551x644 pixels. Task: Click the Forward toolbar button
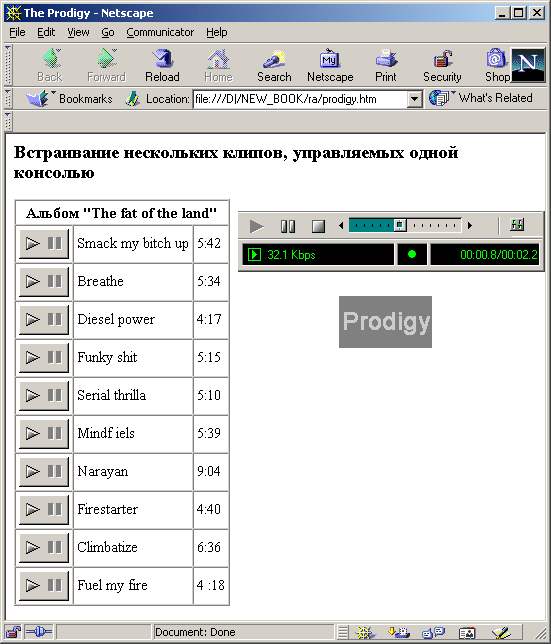point(106,66)
